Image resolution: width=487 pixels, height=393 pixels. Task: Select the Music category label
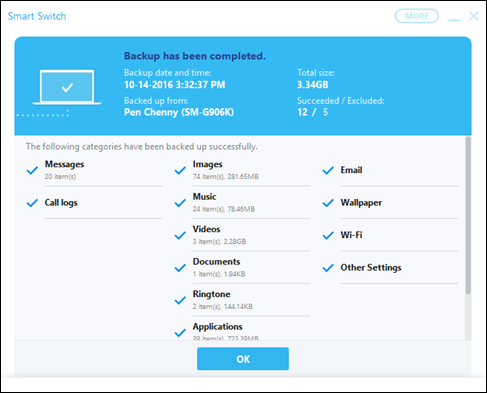[x=204, y=197]
